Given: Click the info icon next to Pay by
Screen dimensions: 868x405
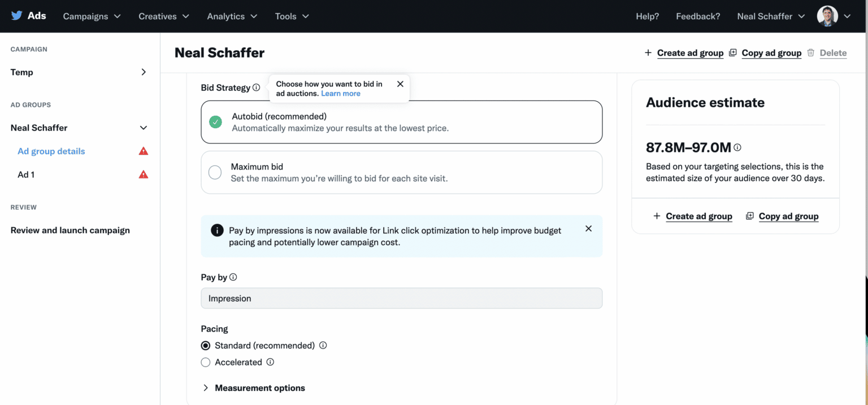Looking at the screenshot, I should [232, 277].
